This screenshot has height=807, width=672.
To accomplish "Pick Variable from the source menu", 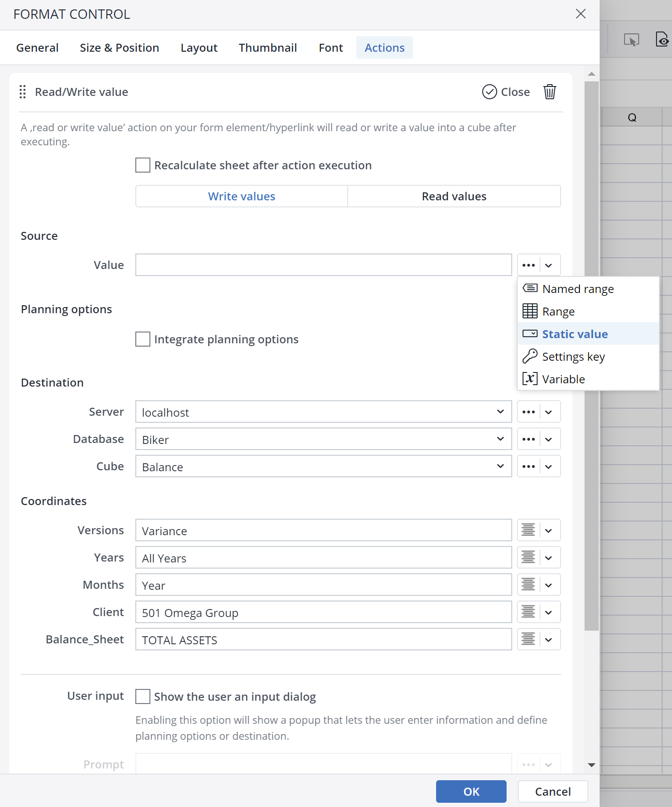I will (x=588, y=379).
